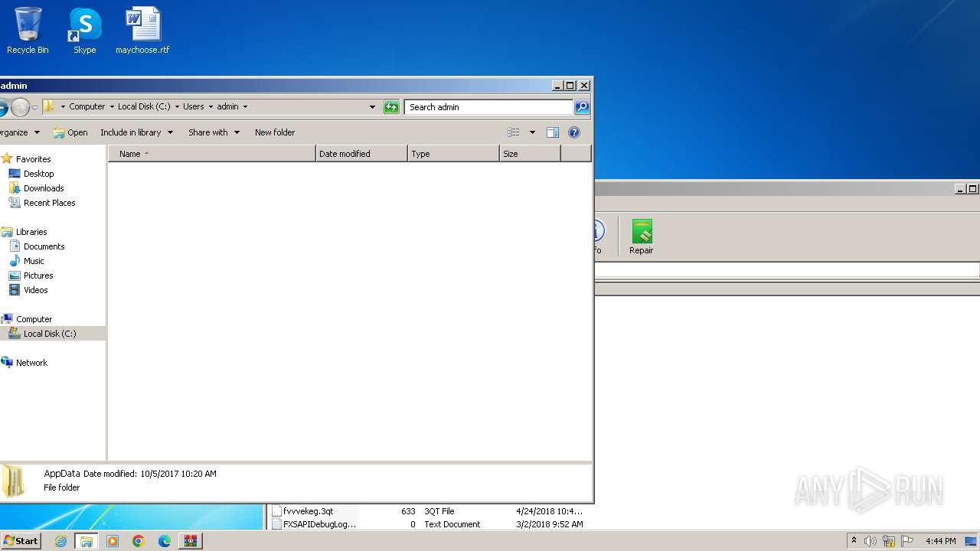Open the Documents library
The image size is (980, 551).
click(x=44, y=246)
